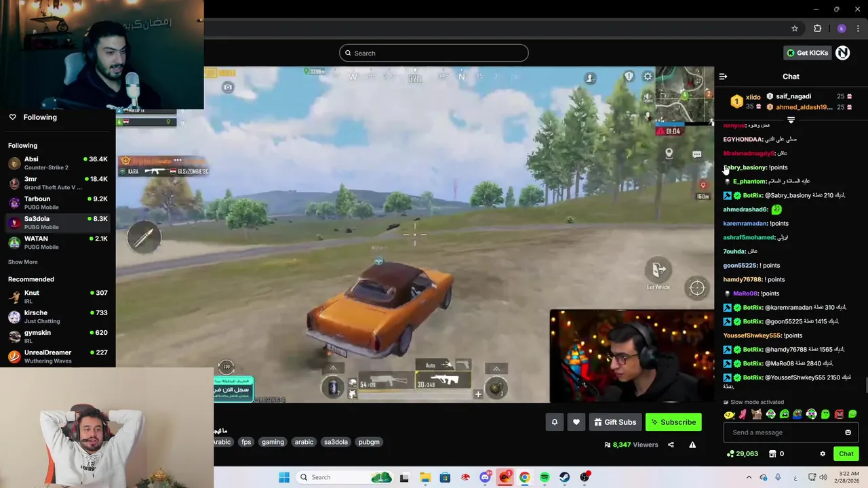Click the Kick search field
This screenshot has height=488, width=868.
(434, 53)
